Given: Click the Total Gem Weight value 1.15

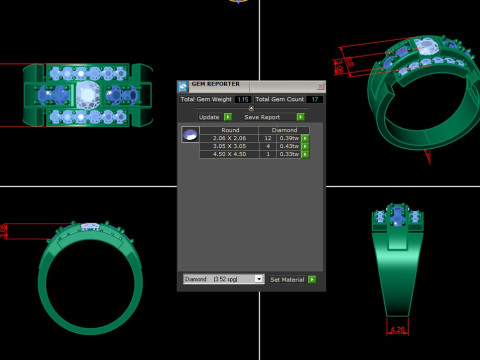Looking at the screenshot, I should click(x=243, y=99).
